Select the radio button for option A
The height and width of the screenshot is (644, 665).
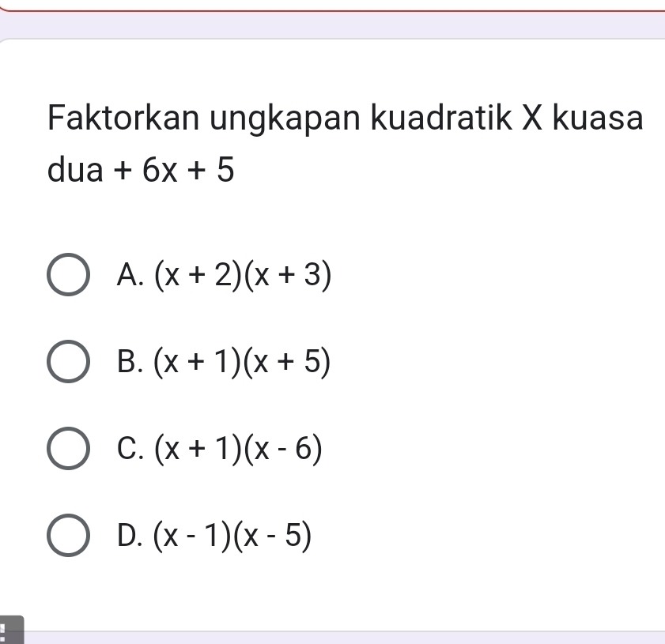(70, 275)
